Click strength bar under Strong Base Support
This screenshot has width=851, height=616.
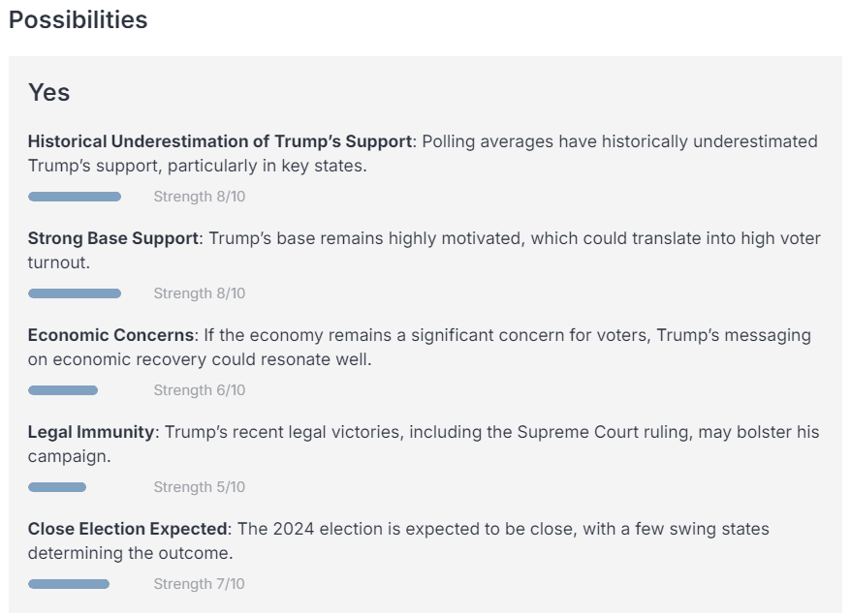click(75, 293)
